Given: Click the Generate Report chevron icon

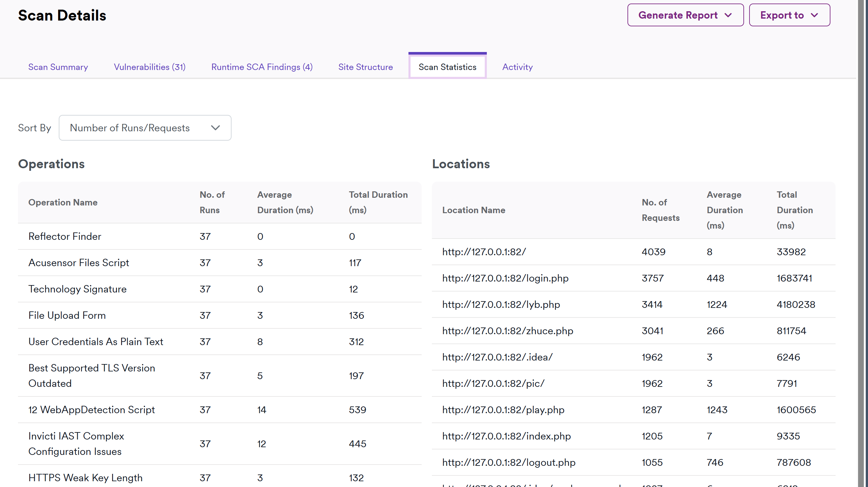Looking at the screenshot, I should tap(728, 15).
